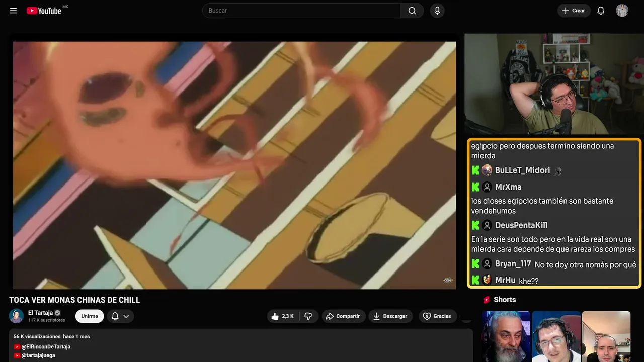Open the Short with the bald man

606,336
